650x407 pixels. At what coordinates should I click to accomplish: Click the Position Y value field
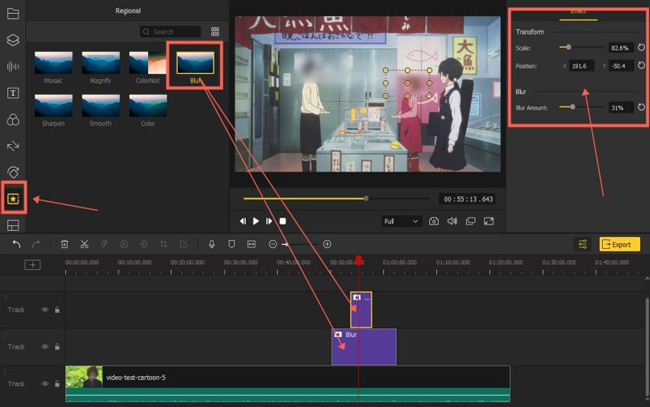[x=621, y=65]
